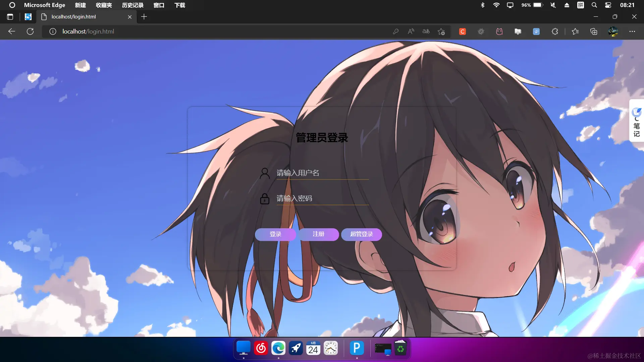Click the password key icon

[x=396, y=32]
